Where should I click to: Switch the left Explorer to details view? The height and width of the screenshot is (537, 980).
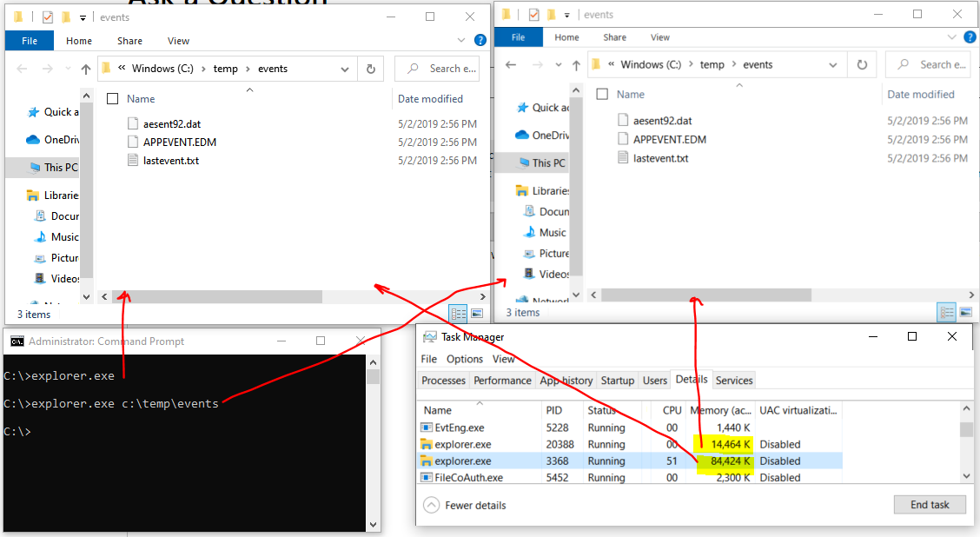(x=458, y=313)
